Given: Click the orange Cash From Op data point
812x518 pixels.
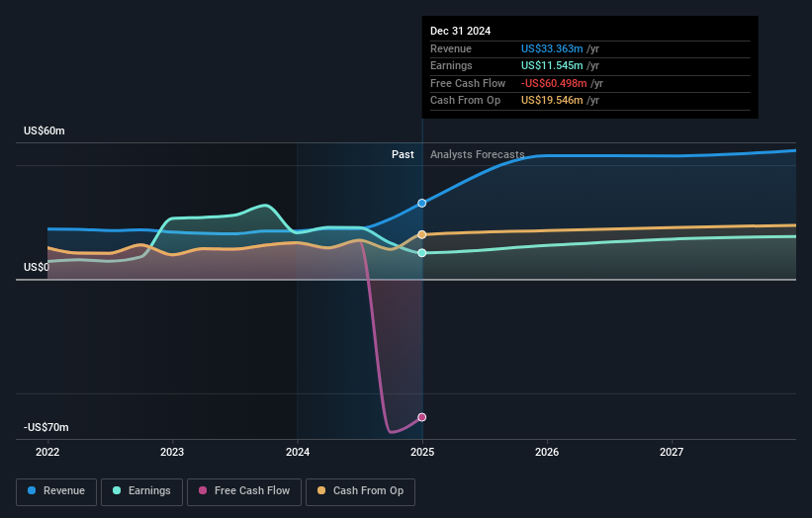Looking at the screenshot, I should point(422,234).
